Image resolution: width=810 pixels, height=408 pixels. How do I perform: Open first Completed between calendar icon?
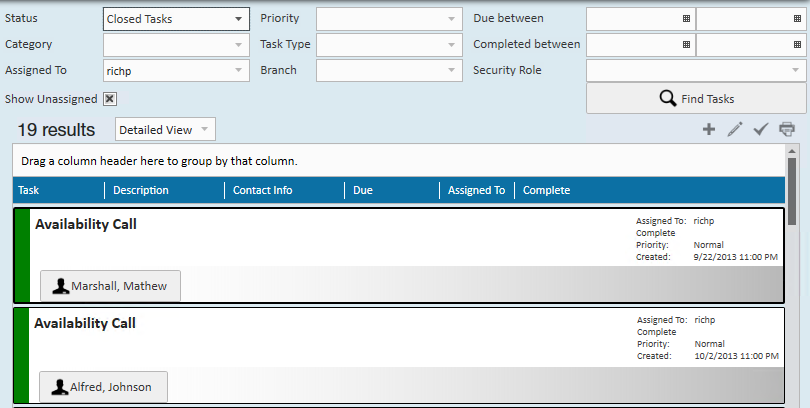(x=686, y=44)
